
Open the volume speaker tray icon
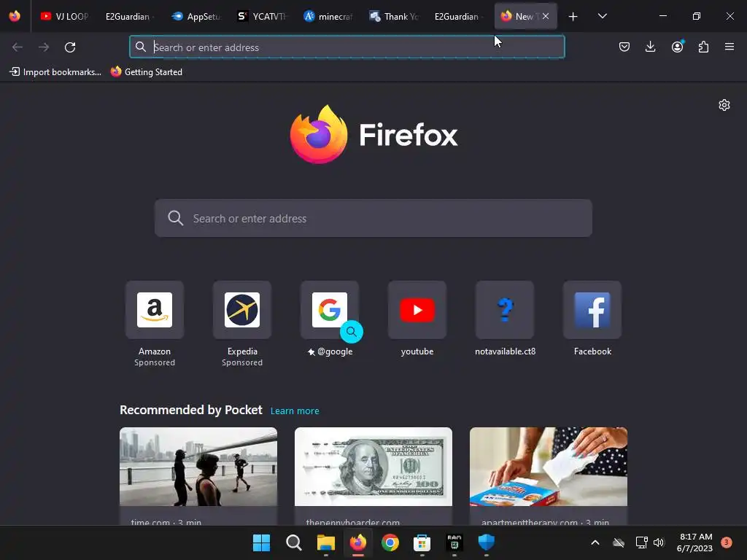click(659, 542)
